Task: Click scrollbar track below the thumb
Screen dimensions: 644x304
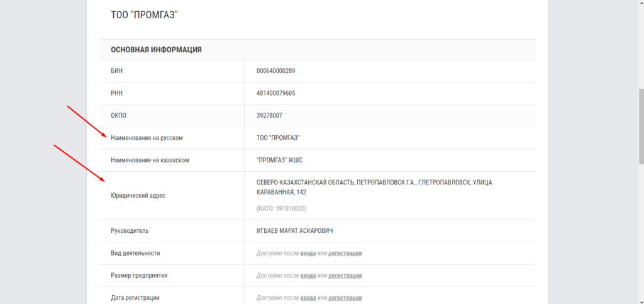Action: 640,239
